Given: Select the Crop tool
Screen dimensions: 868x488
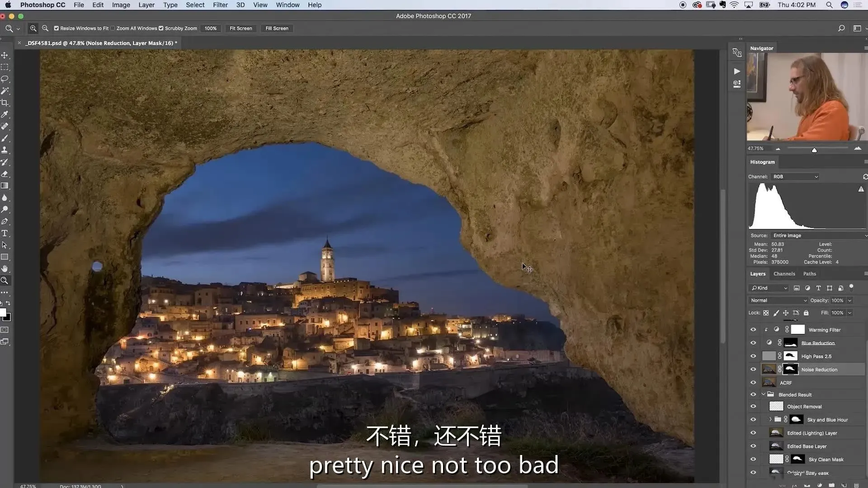Looking at the screenshot, I should [x=5, y=103].
